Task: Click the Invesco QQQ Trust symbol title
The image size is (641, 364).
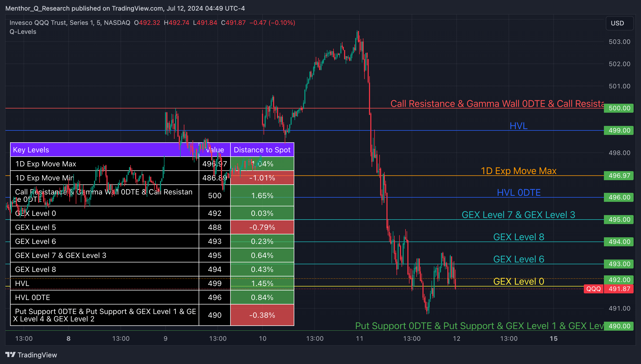Action: point(70,23)
